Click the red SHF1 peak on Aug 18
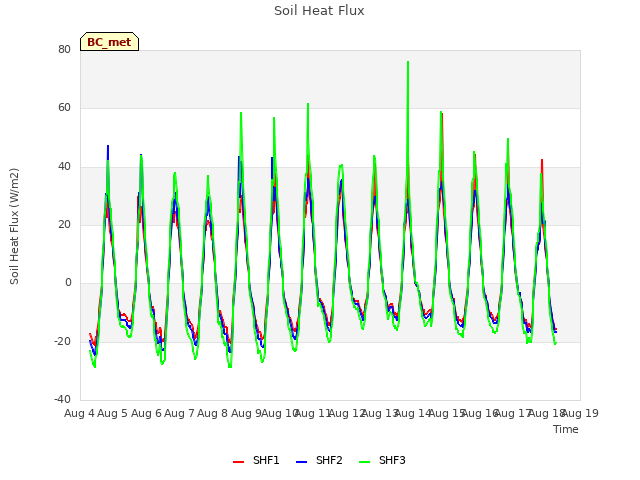 tap(542, 160)
